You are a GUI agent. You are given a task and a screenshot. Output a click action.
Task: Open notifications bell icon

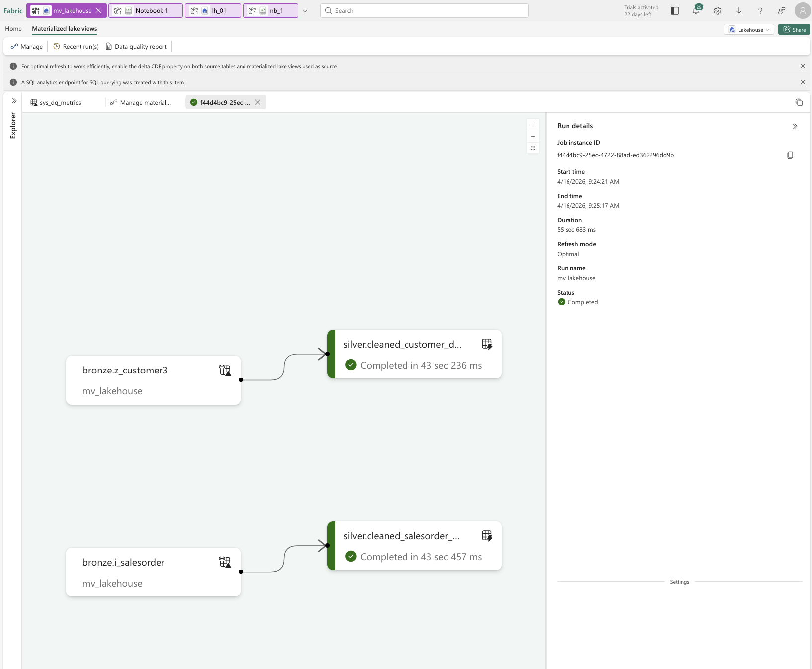[x=696, y=11]
